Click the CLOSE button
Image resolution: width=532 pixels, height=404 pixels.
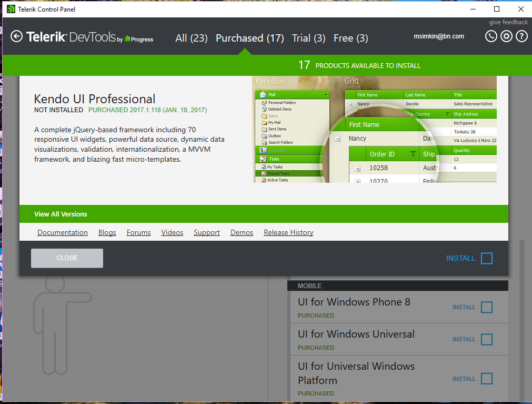[x=67, y=258]
